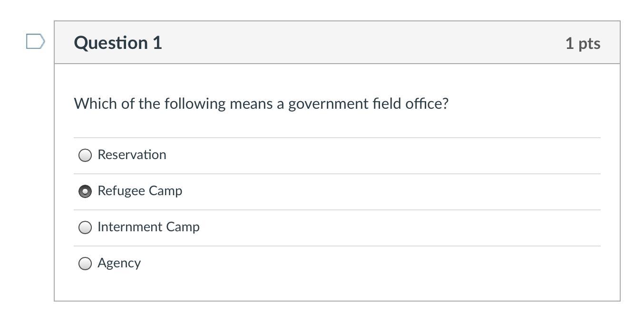Viewport: 644px width, 312px height.
Task: Click the empty middle of the question header bar
Action: tap(361, 43)
